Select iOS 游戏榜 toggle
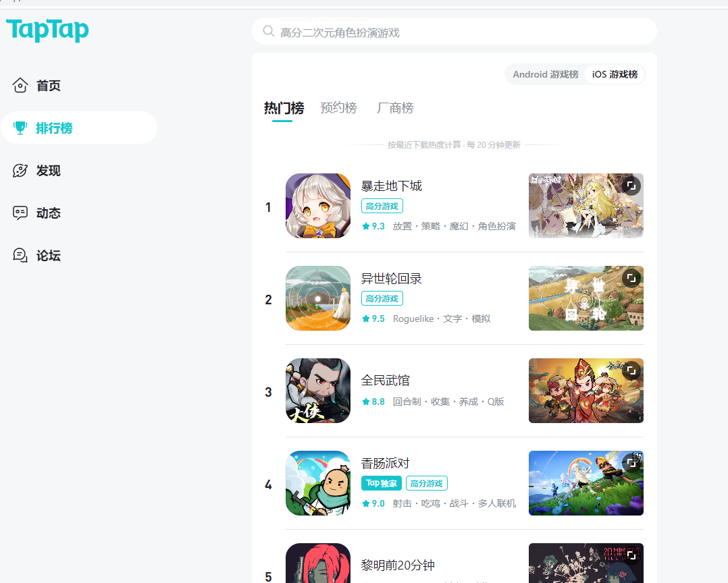This screenshot has width=728, height=583. coord(615,74)
